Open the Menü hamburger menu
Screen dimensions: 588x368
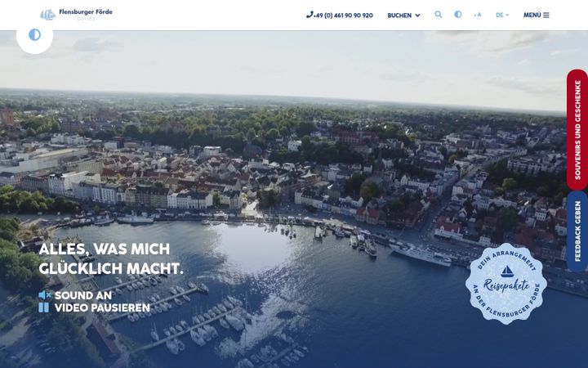click(537, 15)
